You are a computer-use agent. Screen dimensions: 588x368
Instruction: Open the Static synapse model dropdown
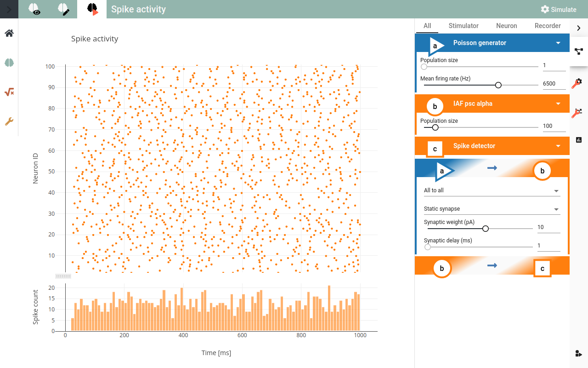point(492,209)
